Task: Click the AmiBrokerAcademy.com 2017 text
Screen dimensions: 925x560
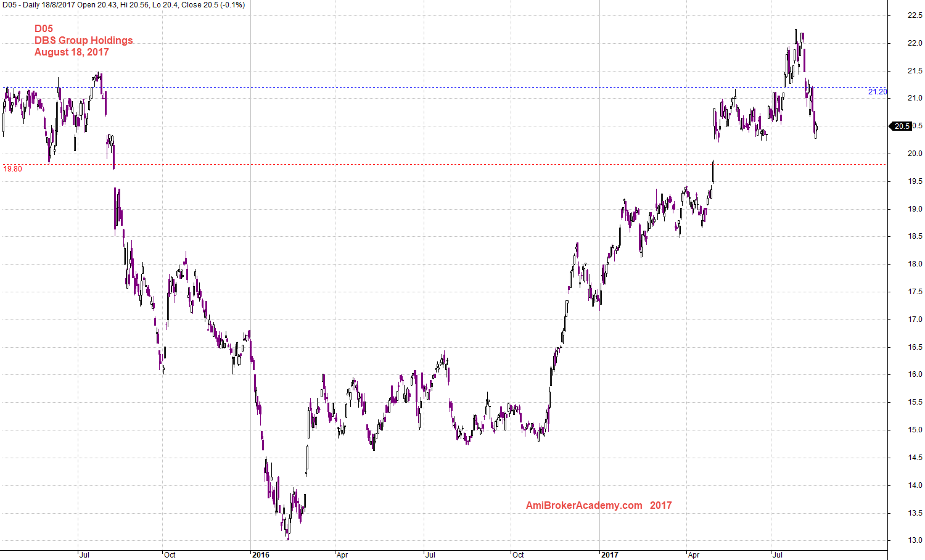Action: pyautogui.click(x=599, y=506)
